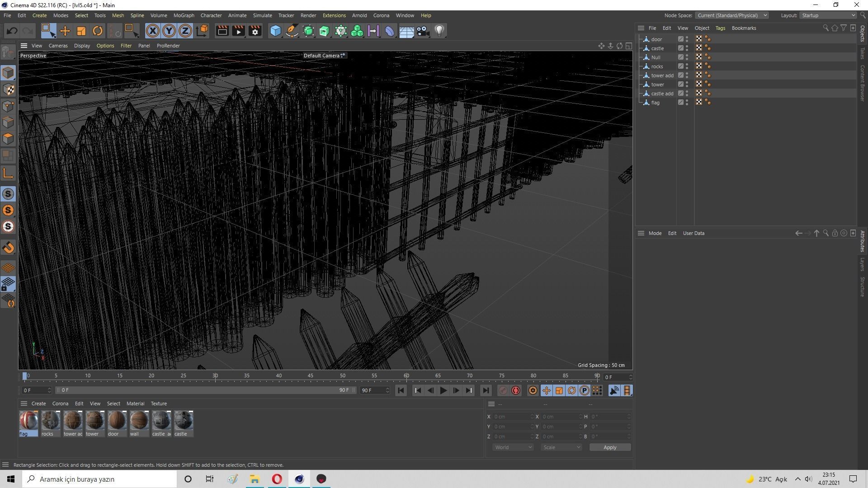The image size is (868, 488).
Task: Open the Attributes Manager hamburger menu
Action: (641, 233)
